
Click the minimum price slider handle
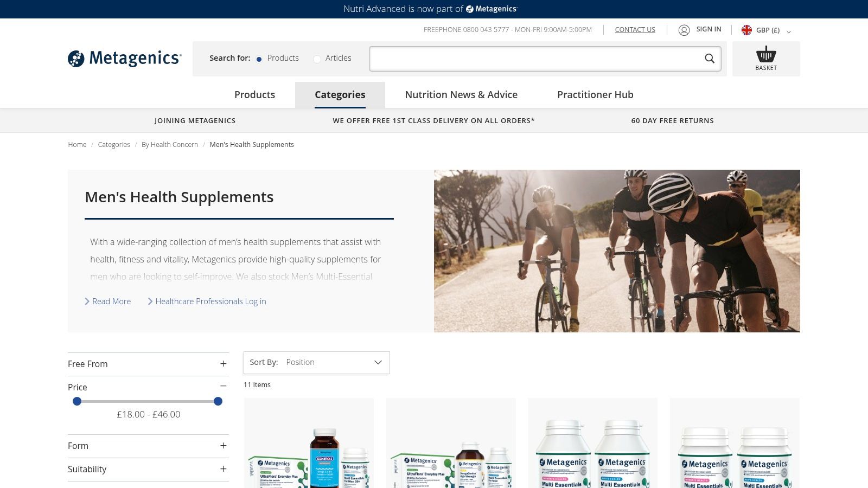(x=77, y=401)
